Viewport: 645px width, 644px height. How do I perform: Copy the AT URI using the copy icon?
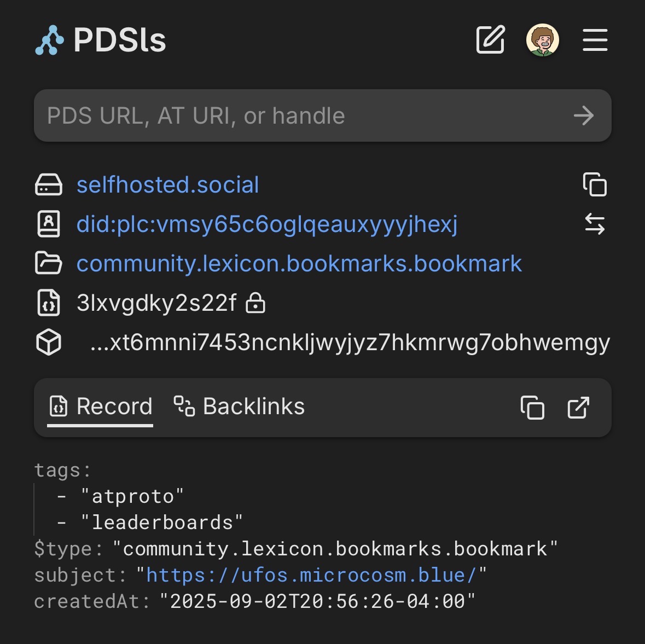point(595,185)
